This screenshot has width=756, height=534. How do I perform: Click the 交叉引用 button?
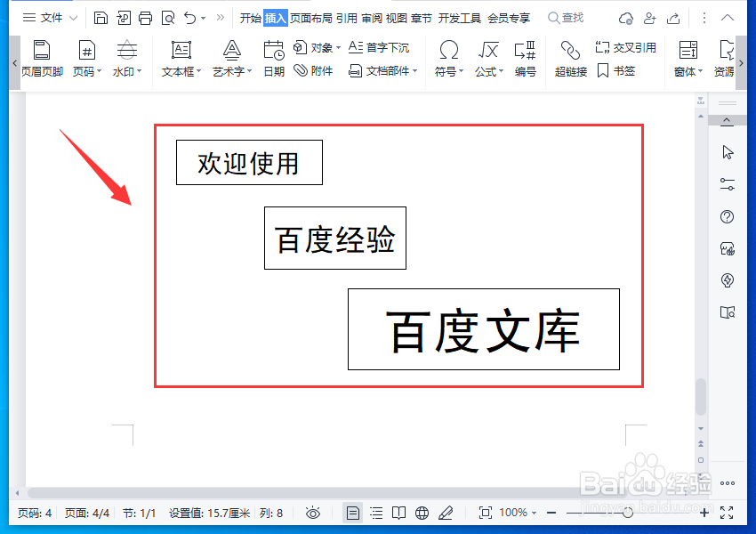point(625,47)
